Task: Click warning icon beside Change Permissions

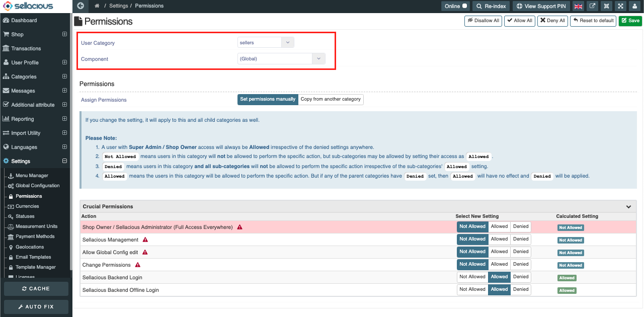Action: pyautogui.click(x=138, y=265)
